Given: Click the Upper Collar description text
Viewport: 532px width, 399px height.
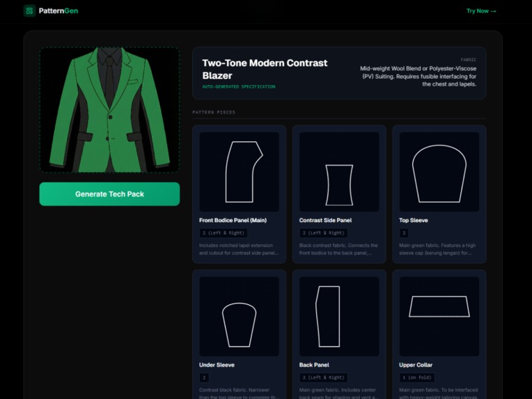Looking at the screenshot, I should [439, 393].
